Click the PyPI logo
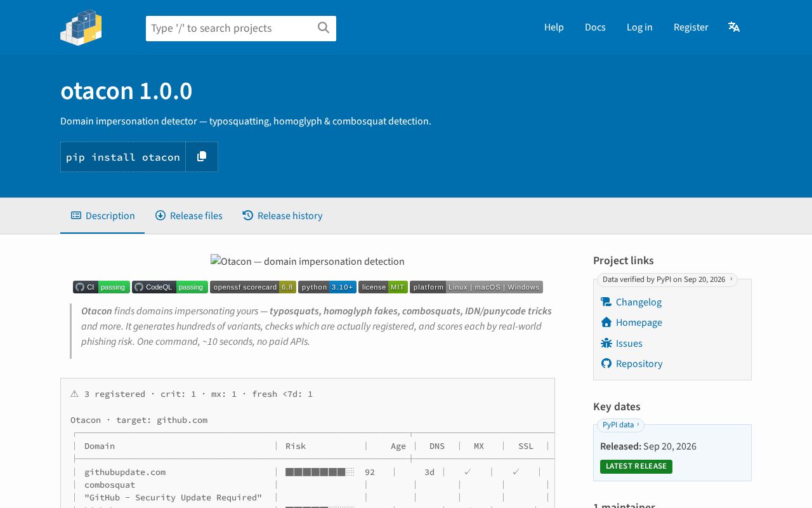The width and height of the screenshot is (812, 508). coord(81,27)
